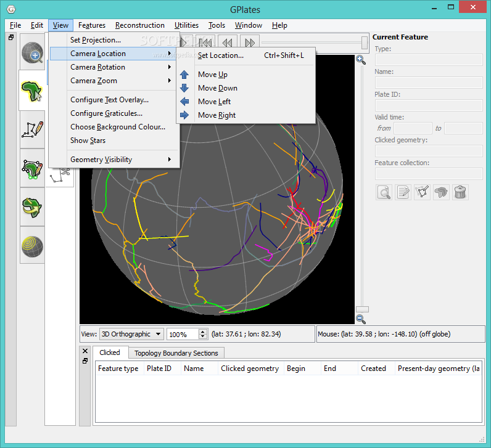
Task: Step forward one frame in animation
Action: pyautogui.click(x=250, y=43)
